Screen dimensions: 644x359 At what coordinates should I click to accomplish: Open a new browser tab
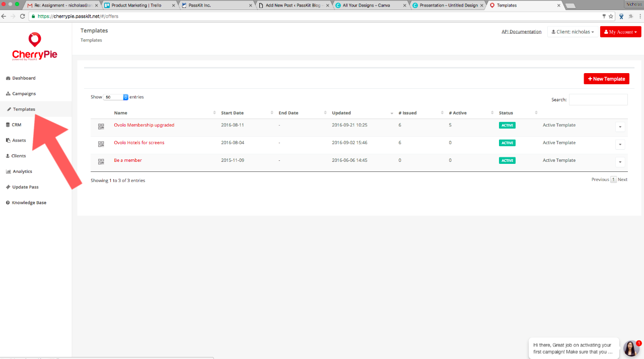[570, 6]
